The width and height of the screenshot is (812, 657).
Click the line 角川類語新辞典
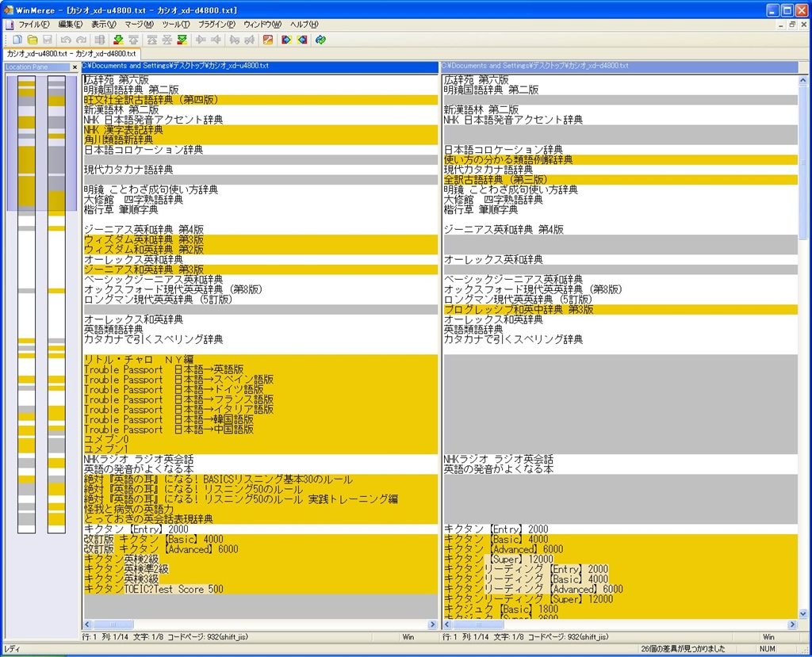click(260, 139)
